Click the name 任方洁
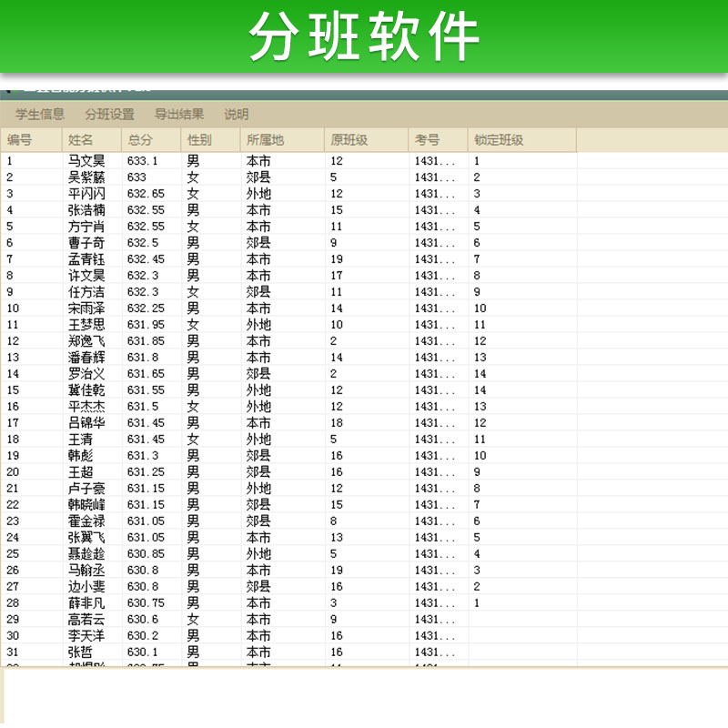 pyautogui.click(x=86, y=292)
